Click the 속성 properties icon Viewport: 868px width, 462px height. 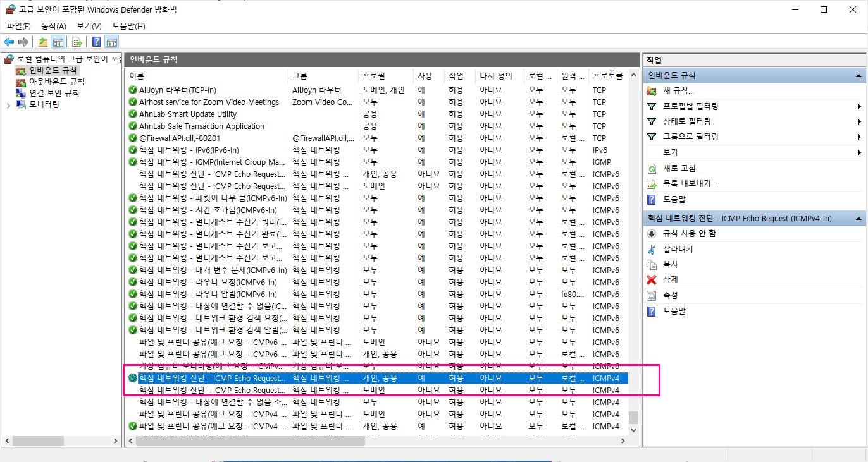652,295
